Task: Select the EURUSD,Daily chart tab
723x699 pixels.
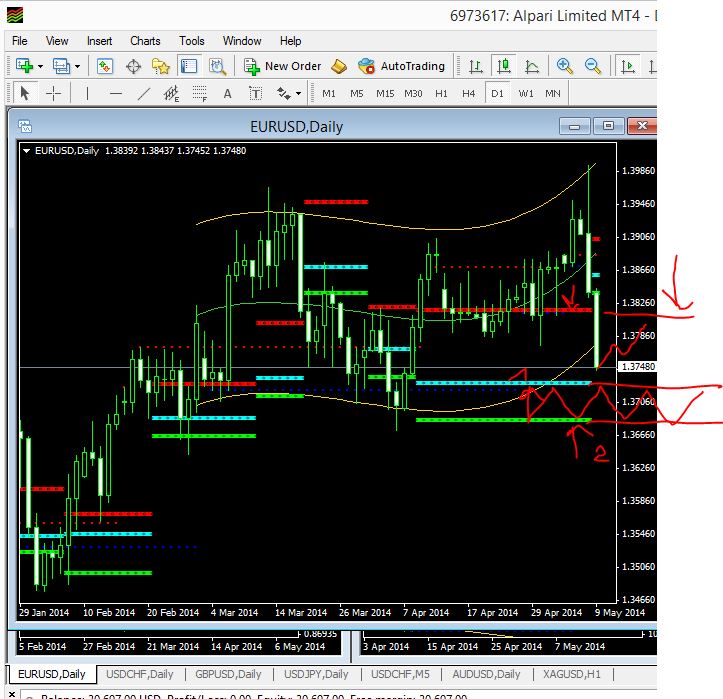Action: (x=52, y=674)
